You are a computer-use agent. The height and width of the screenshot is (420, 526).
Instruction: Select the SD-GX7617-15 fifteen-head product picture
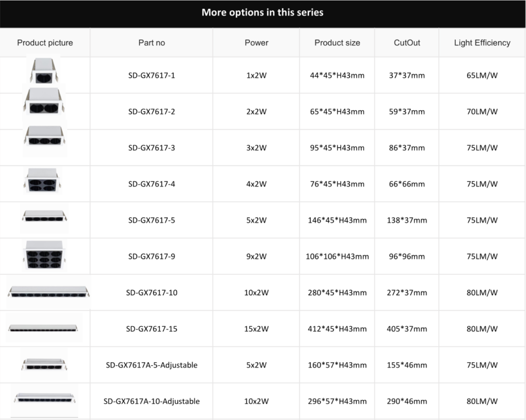44,328
